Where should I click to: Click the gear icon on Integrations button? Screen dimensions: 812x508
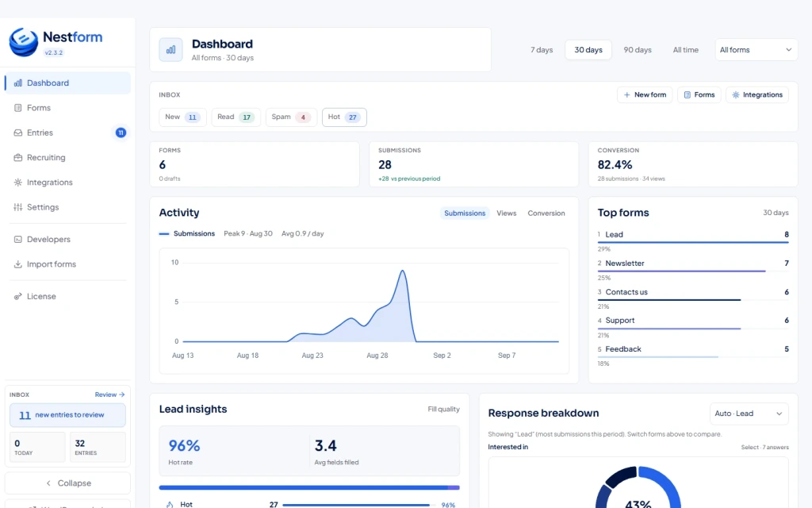coord(736,95)
